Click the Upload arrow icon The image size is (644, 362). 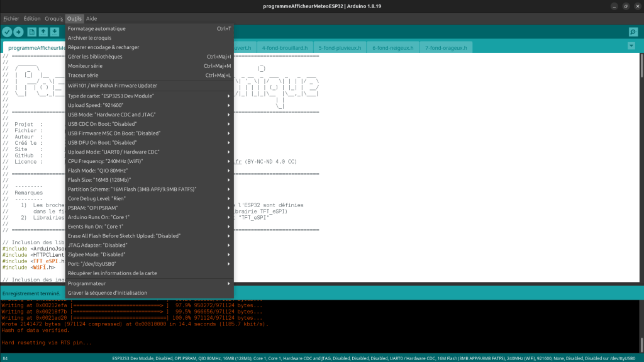click(18, 31)
